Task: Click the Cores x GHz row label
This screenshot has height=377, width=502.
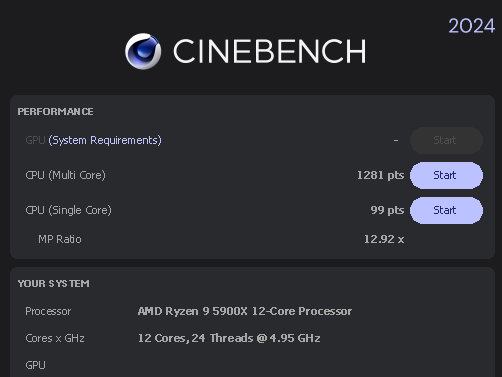Action: 55,338
